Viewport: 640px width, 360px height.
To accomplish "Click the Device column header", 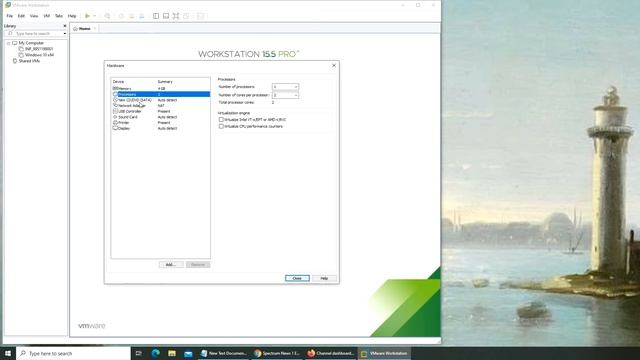I will point(118,82).
